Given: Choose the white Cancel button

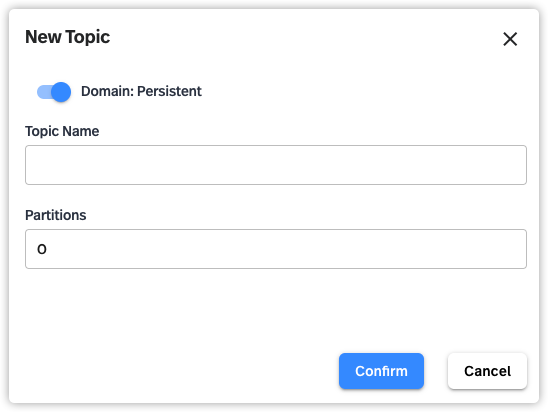Looking at the screenshot, I should [487, 371].
